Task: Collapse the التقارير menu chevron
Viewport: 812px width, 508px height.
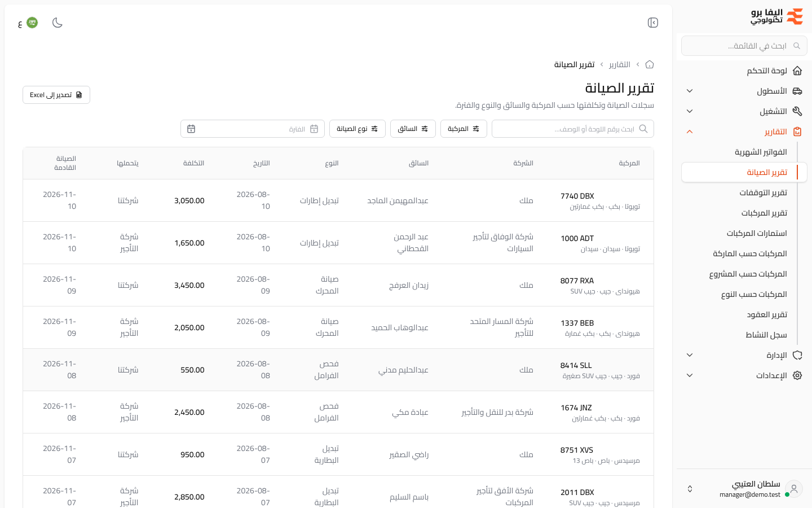Action: [690, 132]
